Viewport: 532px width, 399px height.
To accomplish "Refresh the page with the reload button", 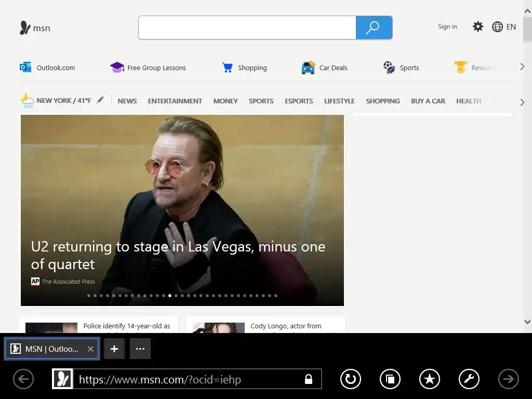I will tap(351, 379).
